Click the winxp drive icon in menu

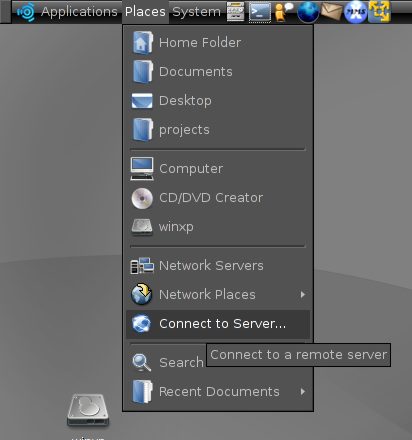pos(142,227)
